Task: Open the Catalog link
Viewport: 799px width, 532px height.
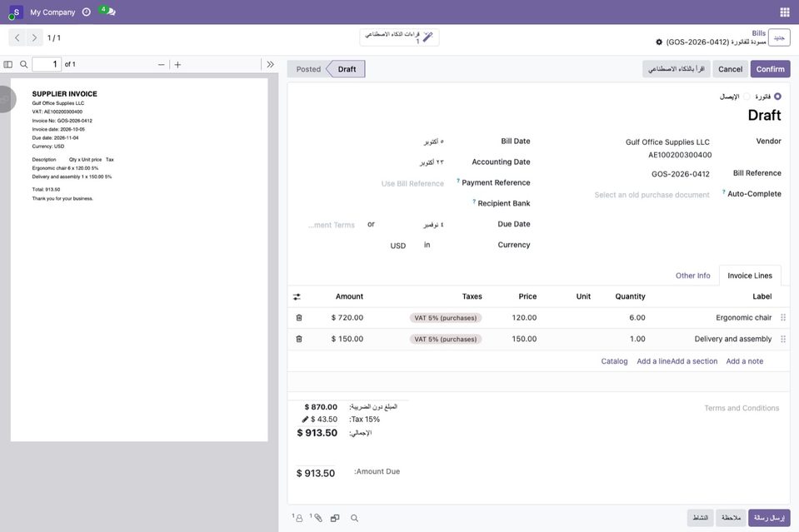Action: coord(614,361)
